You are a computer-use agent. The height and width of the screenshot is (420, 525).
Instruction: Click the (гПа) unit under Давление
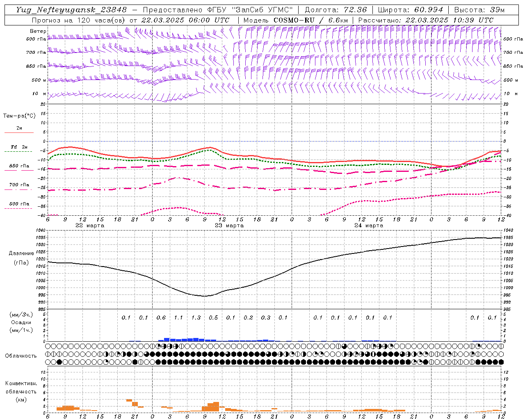point(21,262)
